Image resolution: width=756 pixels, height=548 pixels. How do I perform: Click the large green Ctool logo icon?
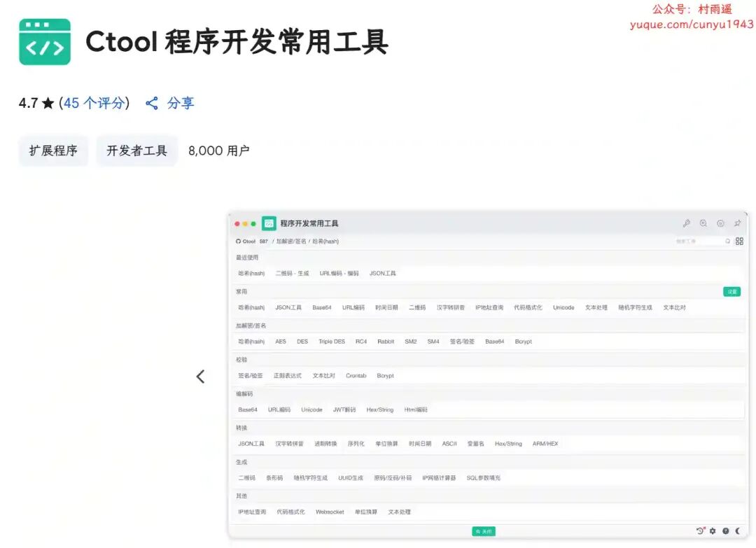(x=45, y=42)
